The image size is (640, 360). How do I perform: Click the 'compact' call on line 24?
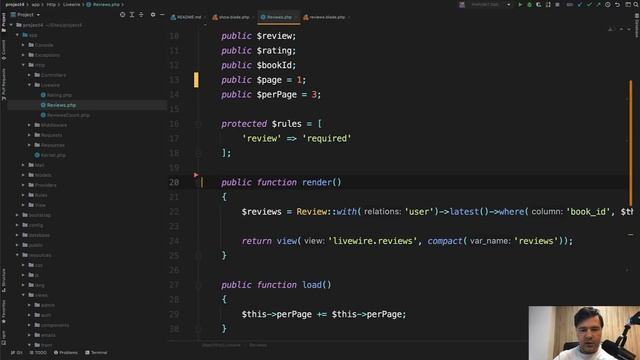(444, 241)
